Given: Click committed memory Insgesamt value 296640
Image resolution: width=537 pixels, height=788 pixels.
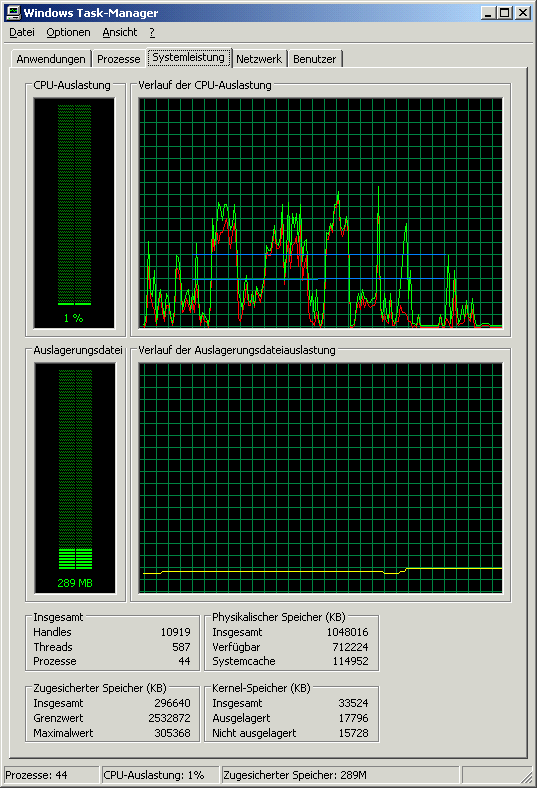Looking at the screenshot, I should [172, 703].
